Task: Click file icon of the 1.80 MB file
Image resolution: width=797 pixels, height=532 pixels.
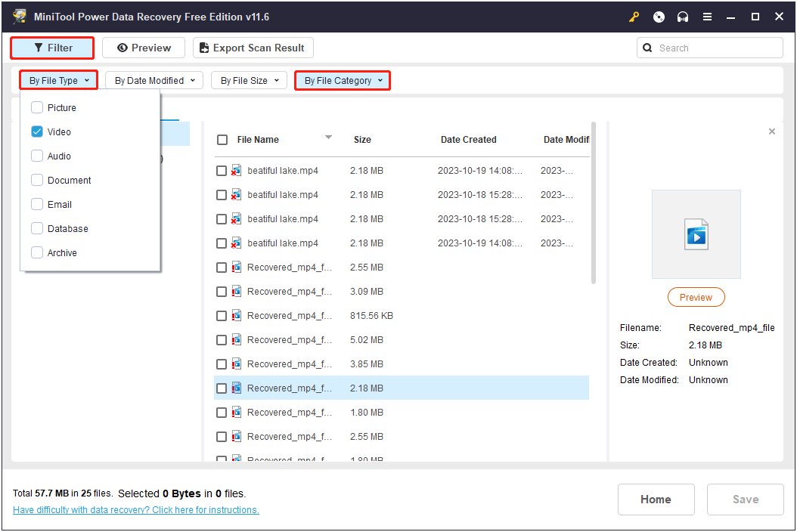Action: point(237,412)
